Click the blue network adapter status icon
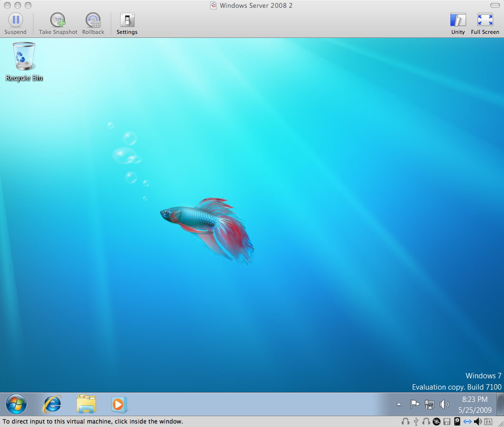504x427 pixels. 468,422
